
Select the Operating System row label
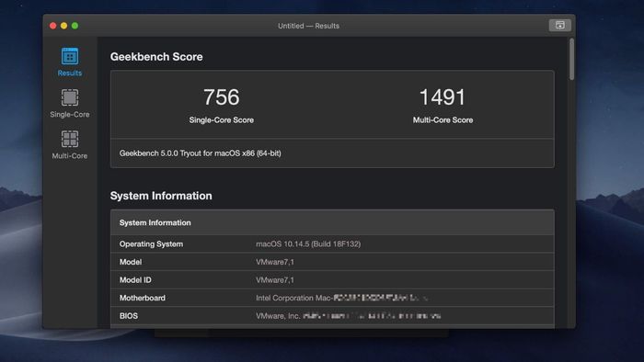click(151, 243)
